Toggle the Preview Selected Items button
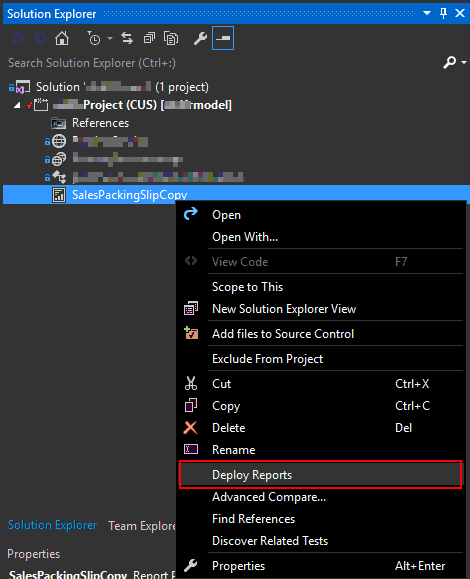 pyautogui.click(x=223, y=38)
